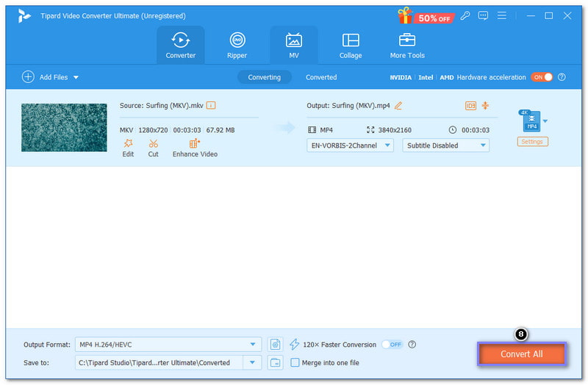Click the resolution expand icon

[370, 130]
